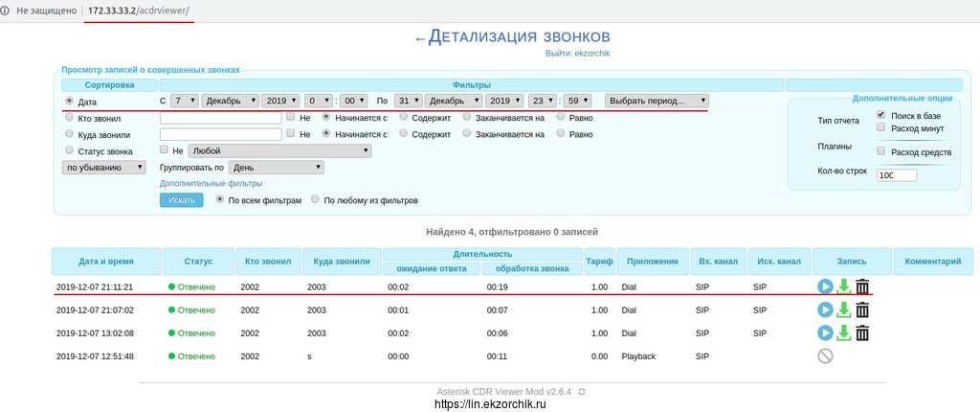980x412 pixels.
Task: Delete recording of the 21:11:21 call
Action: (862, 286)
